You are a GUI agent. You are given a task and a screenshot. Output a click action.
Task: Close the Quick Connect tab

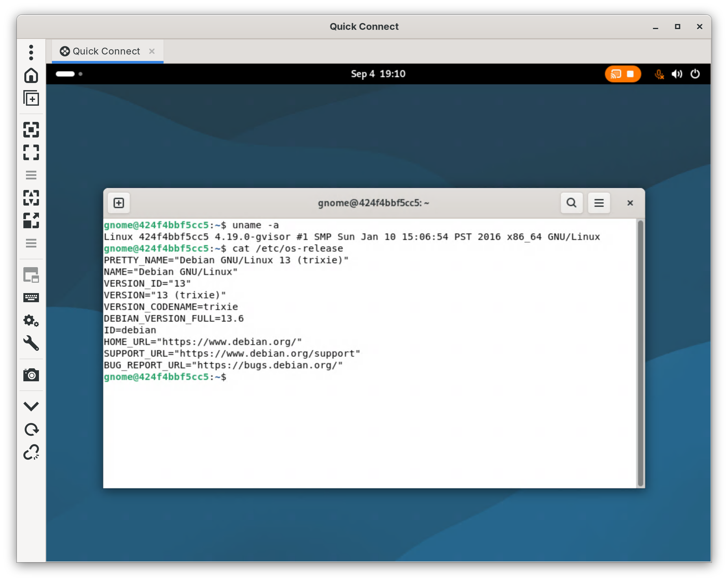(152, 51)
